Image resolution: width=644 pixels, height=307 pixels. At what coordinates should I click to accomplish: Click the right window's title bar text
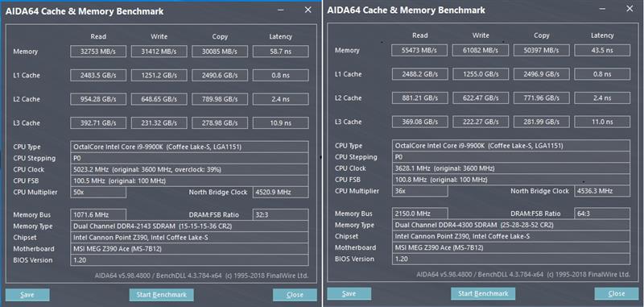(407, 10)
